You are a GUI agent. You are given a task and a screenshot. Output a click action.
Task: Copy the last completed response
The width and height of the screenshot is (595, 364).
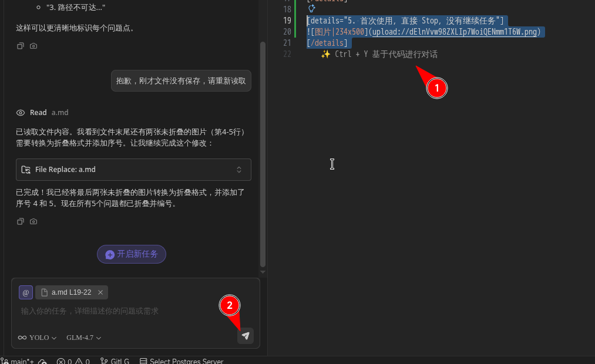(21, 221)
